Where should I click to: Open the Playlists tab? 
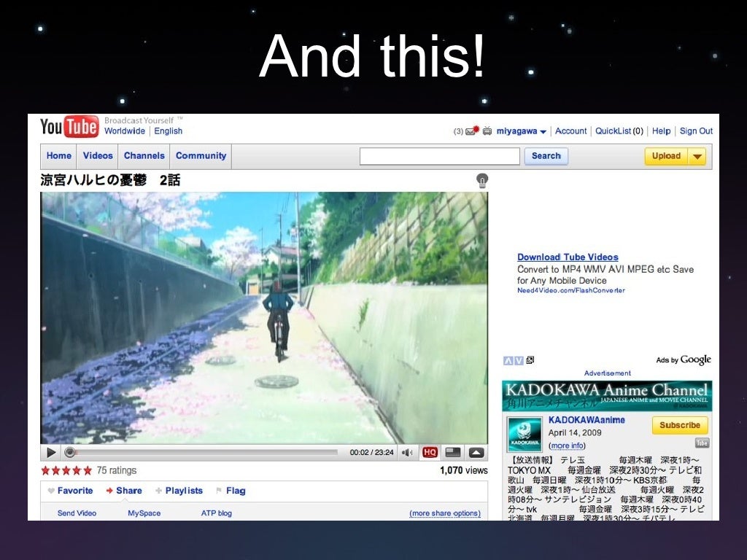(179, 491)
